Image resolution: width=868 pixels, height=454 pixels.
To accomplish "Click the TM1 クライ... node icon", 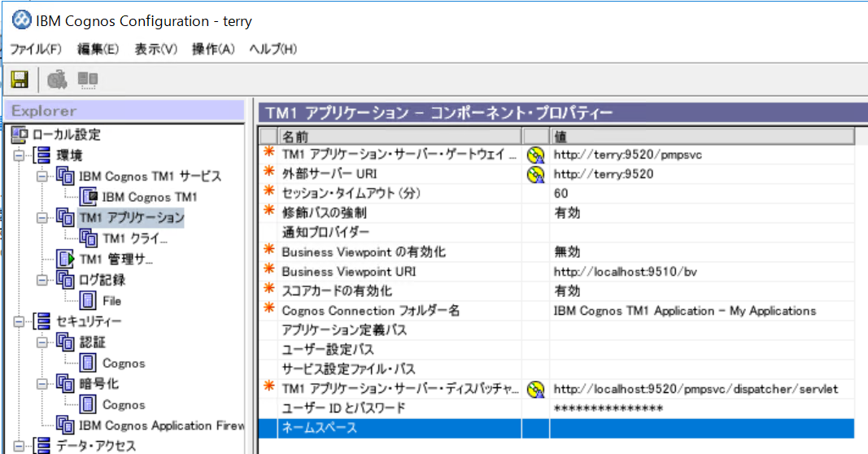I will point(89,238).
